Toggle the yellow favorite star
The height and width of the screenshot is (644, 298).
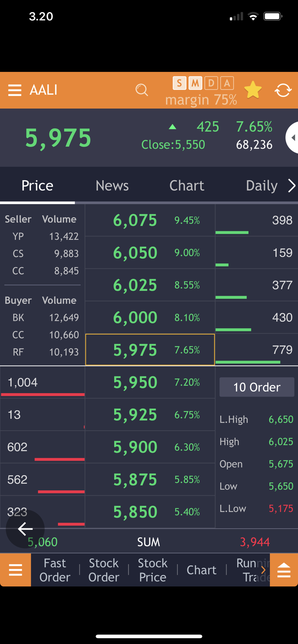point(253,90)
